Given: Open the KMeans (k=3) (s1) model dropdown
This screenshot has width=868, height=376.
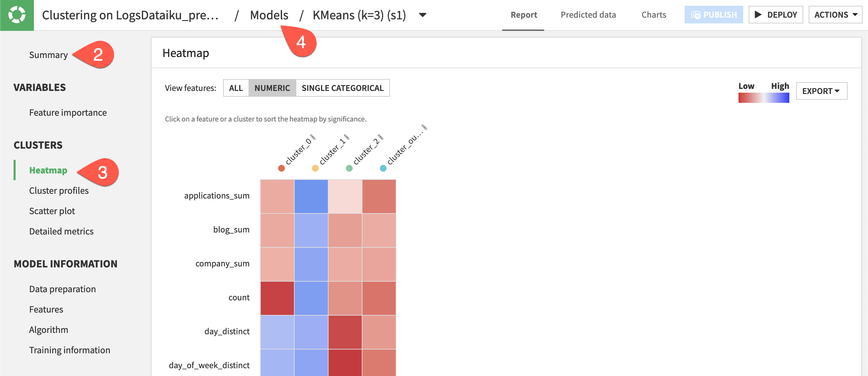Looking at the screenshot, I should (422, 15).
